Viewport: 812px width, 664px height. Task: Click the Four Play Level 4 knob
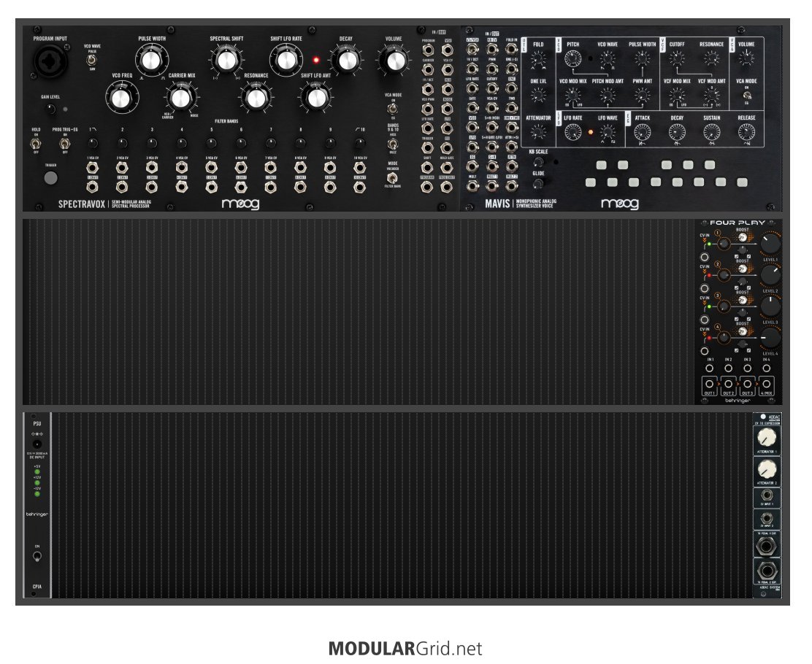[x=770, y=337]
